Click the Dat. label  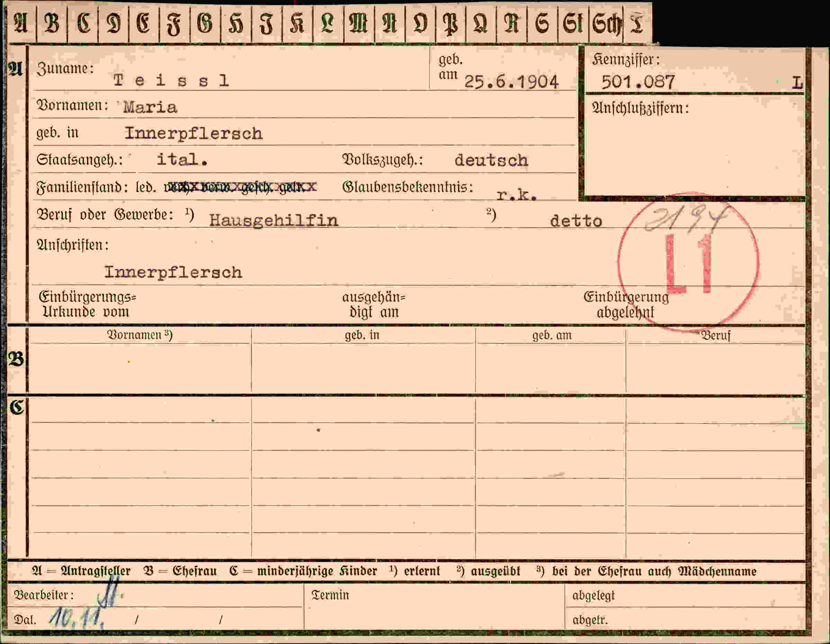pyautogui.click(x=25, y=620)
